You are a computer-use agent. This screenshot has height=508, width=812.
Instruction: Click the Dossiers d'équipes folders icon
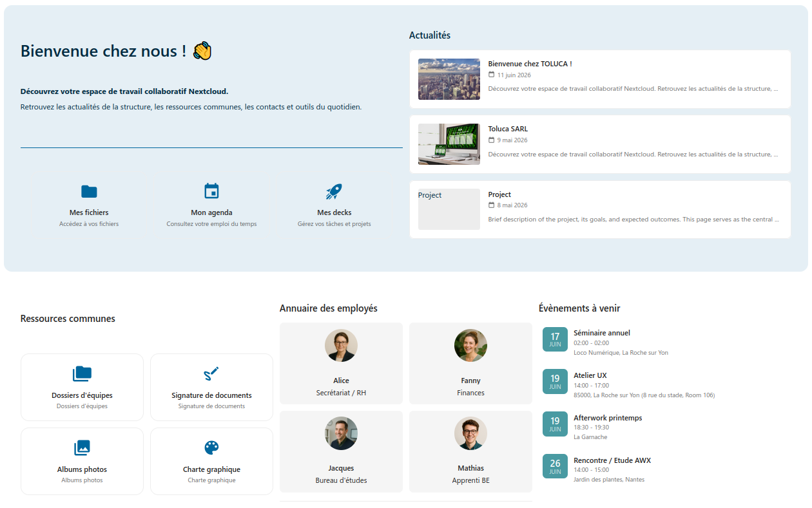point(82,374)
